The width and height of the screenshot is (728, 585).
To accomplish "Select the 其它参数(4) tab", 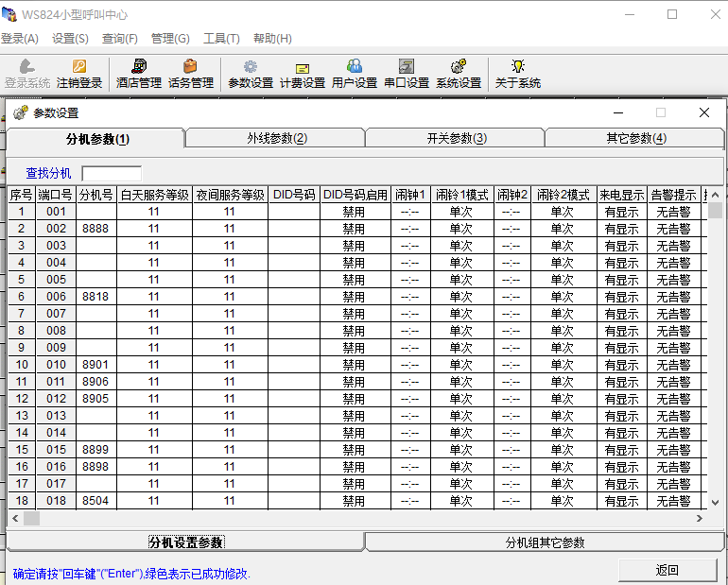I will pos(635,139).
